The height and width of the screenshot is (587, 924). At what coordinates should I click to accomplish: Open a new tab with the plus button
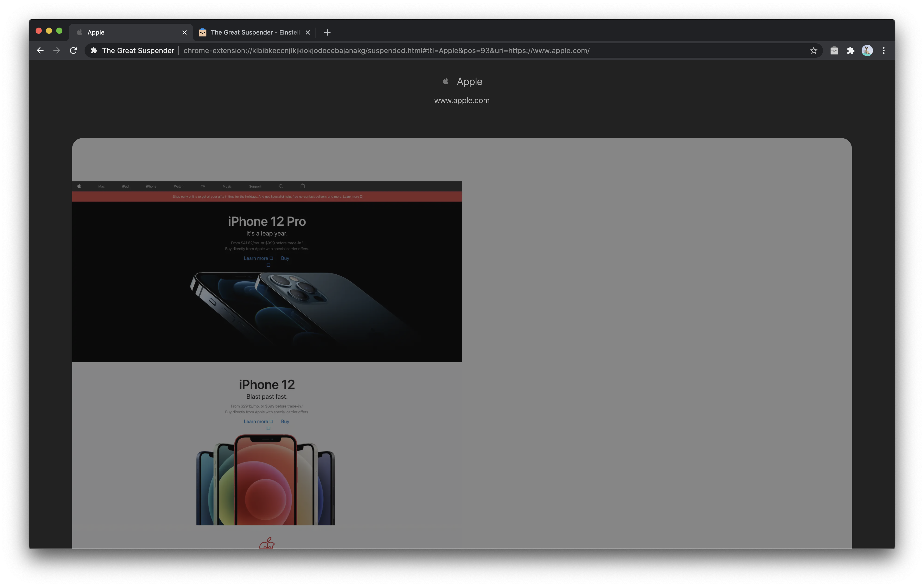[x=327, y=32]
